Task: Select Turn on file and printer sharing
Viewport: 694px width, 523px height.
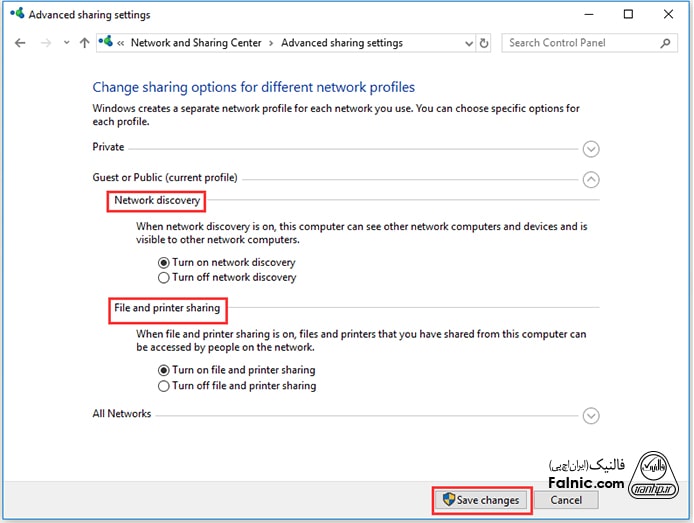Action: click(x=164, y=370)
